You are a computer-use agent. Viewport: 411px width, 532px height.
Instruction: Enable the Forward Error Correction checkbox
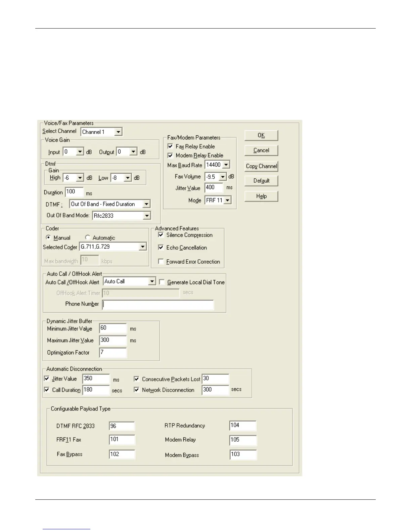click(x=161, y=262)
